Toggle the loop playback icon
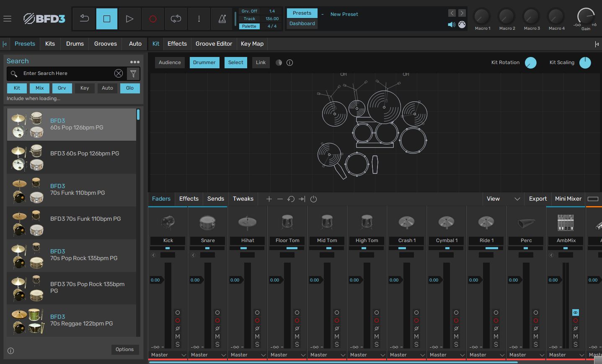Screen dimensions: 602x364 pyautogui.click(x=176, y=18)
